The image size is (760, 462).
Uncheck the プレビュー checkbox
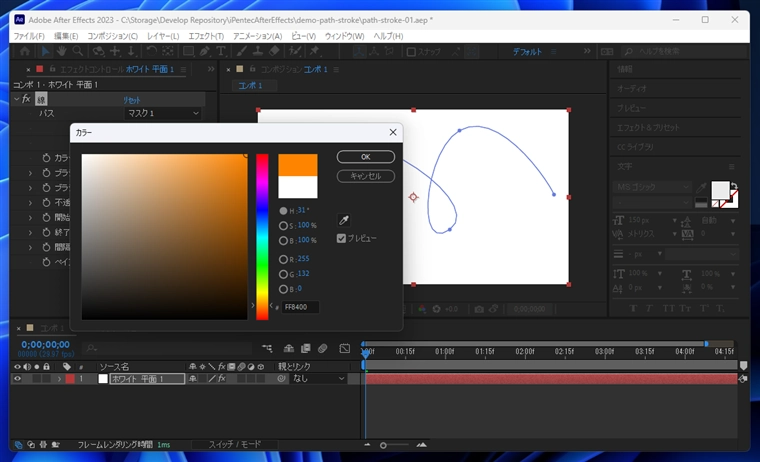coord(342,238)
